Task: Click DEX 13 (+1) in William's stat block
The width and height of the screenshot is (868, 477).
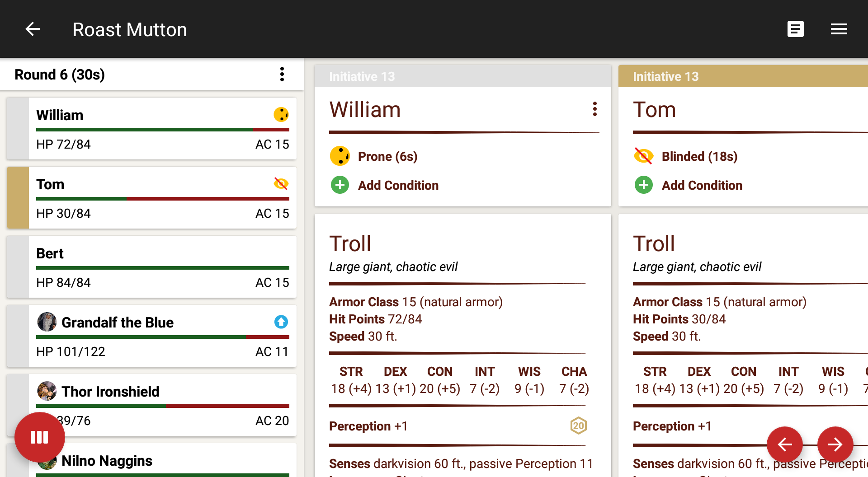Action: tap(396, 380)
